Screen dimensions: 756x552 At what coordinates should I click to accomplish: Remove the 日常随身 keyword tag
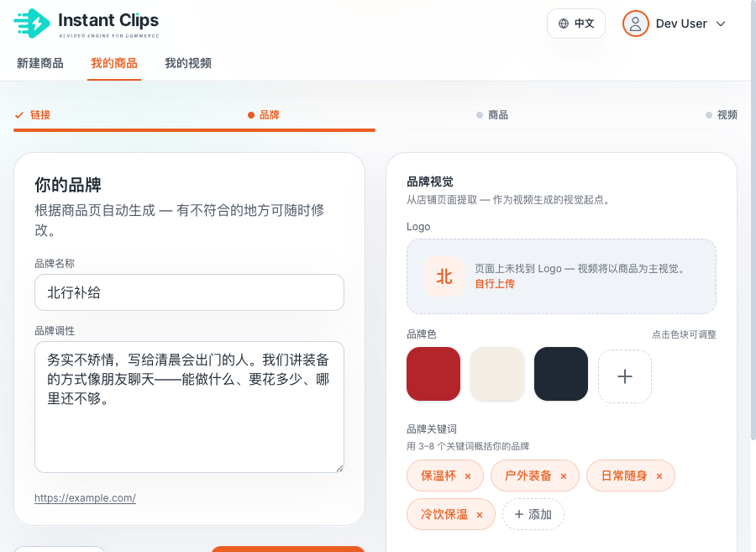pyautogui.click(x=659, y=476)
